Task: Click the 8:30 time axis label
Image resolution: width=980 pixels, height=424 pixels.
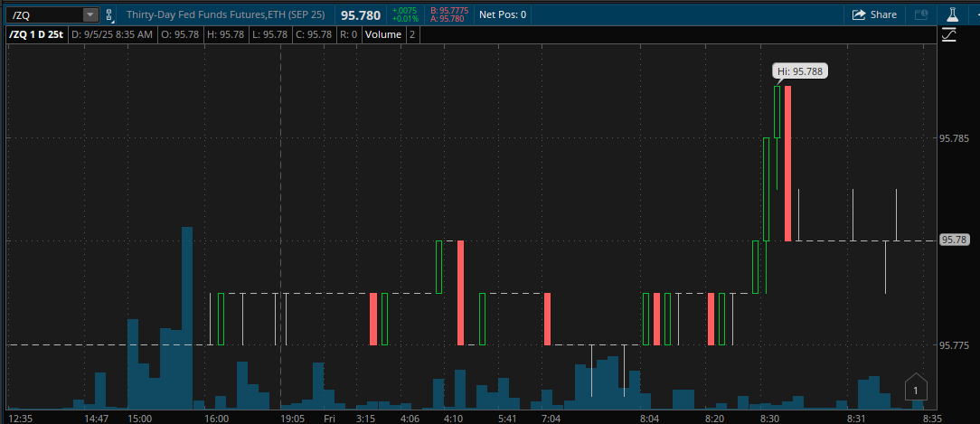Action: (769, 418)
